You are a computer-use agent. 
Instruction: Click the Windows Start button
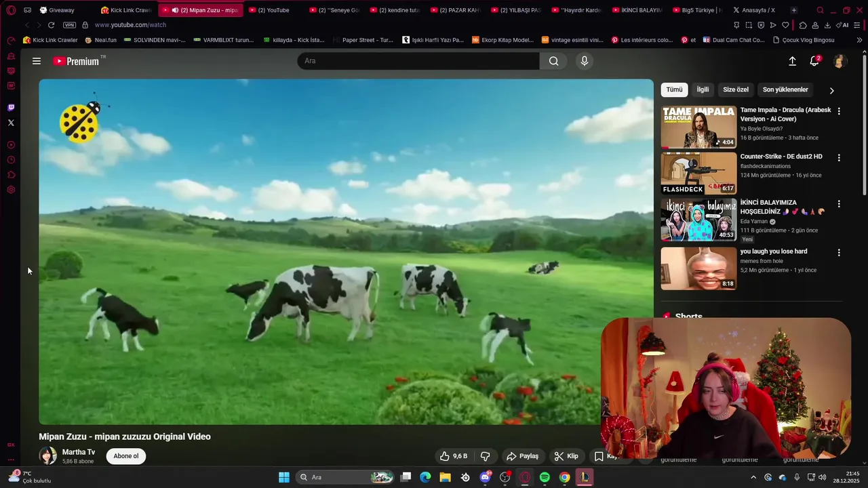pos(284,477)
